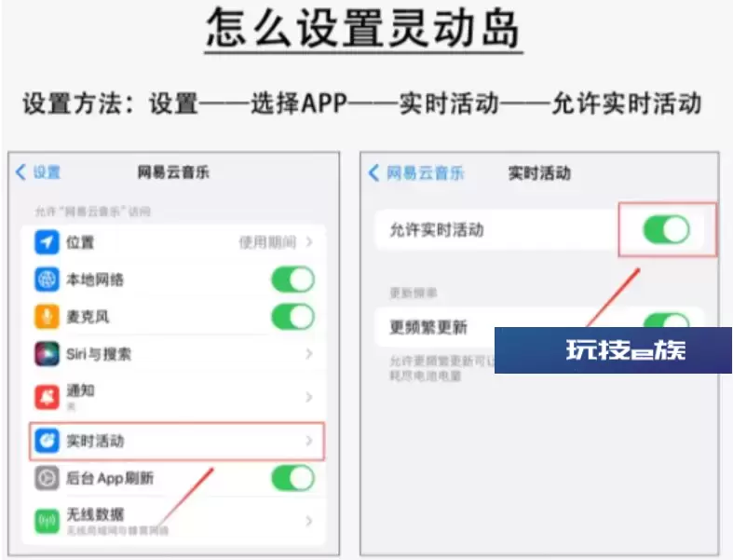Go back to 设置 from 网易云音乐 page
This screenshot has height=560, width=733.
click(38, 172)
